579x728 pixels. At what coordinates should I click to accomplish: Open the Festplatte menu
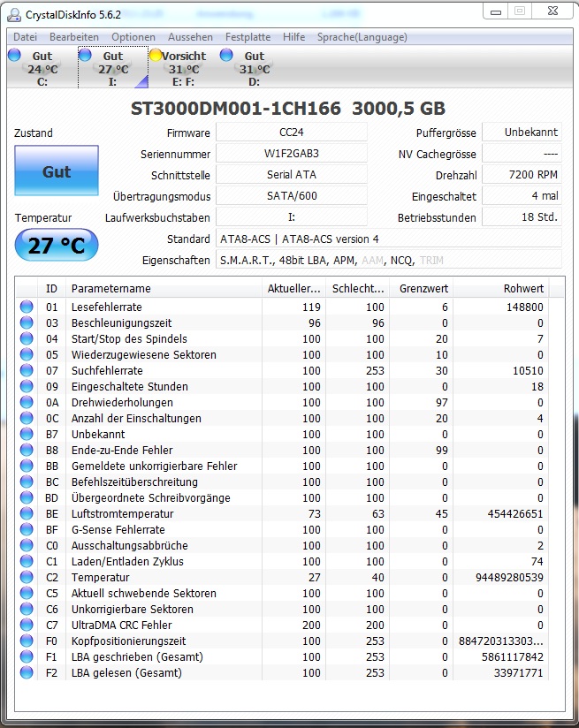[248, 37]
